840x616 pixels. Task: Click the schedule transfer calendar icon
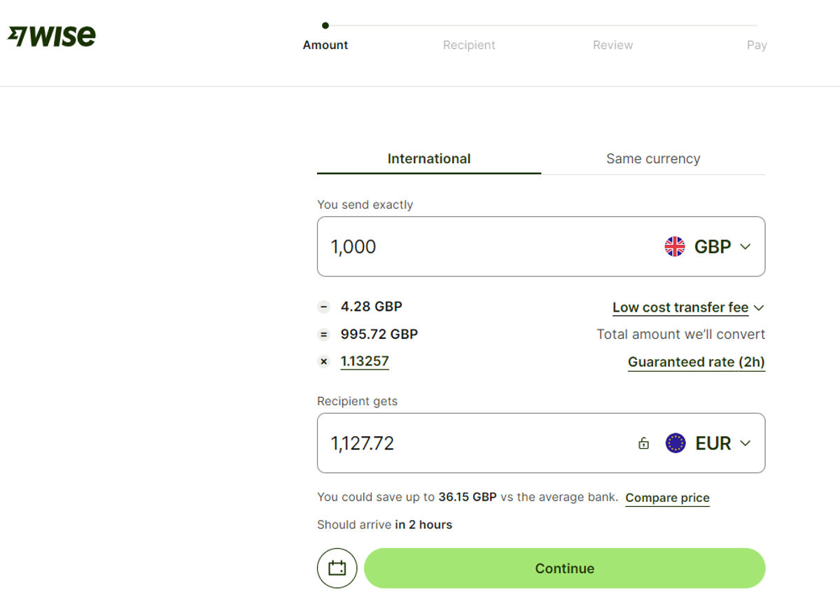pyautogui.click(x=337, y=568)
